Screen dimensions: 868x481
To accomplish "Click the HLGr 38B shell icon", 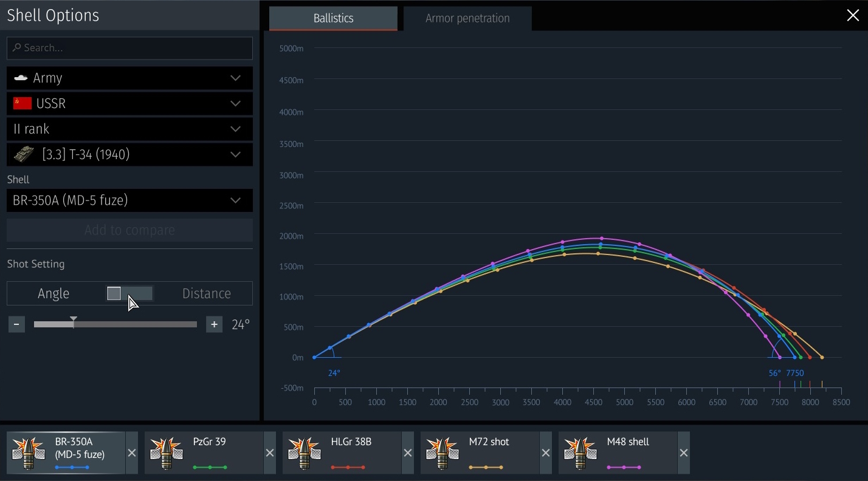I will [305, 453].
